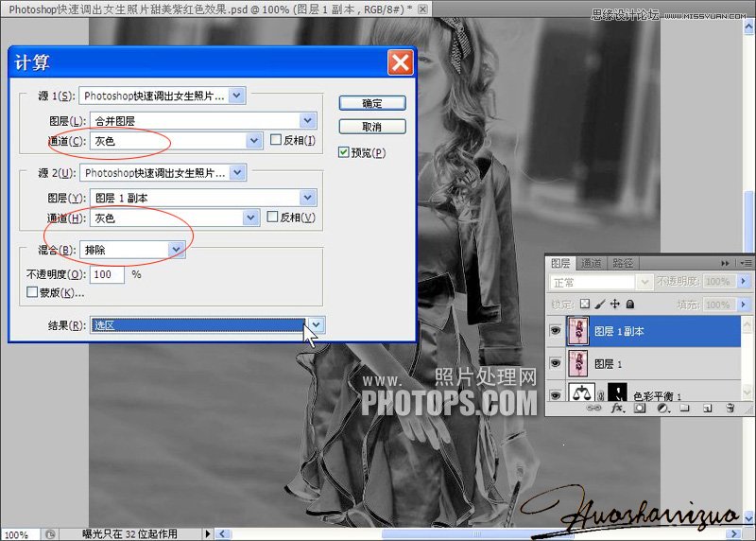
Task: Open the fx layer style menu
Action: [617, 409]
